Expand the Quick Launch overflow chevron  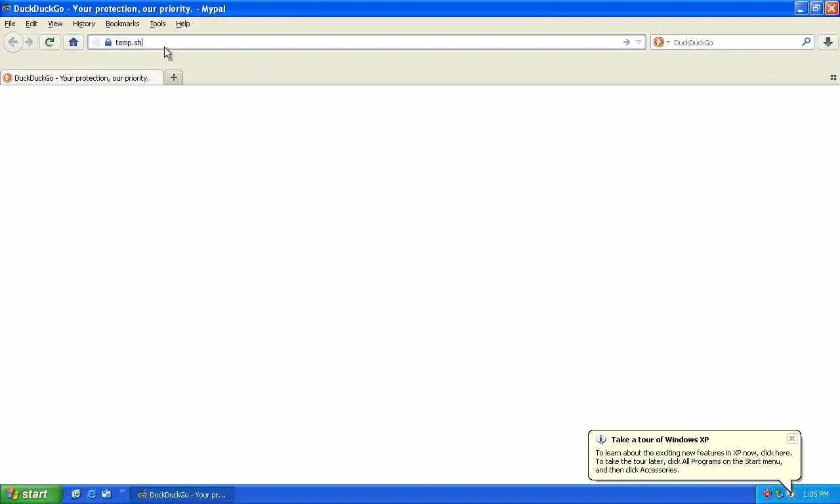click(x=122, y=491)
